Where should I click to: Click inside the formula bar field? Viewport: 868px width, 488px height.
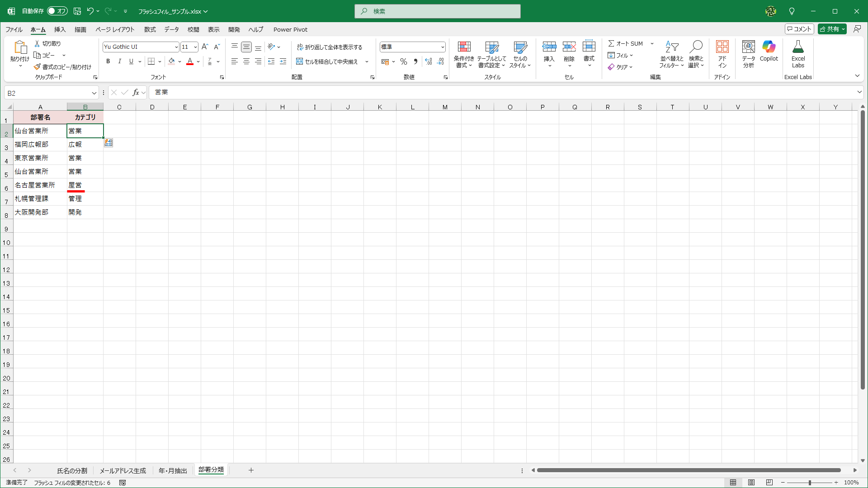(497, 92)
